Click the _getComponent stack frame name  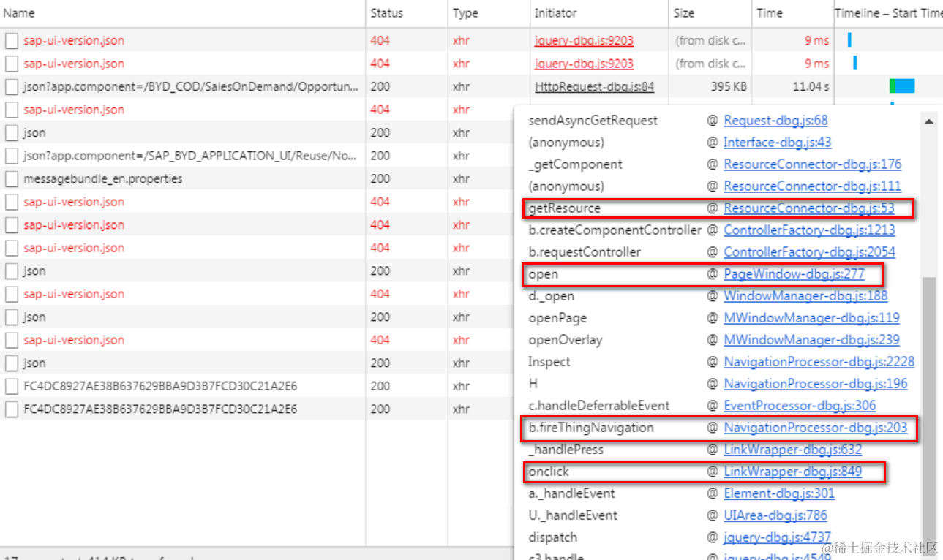point(575,164)
